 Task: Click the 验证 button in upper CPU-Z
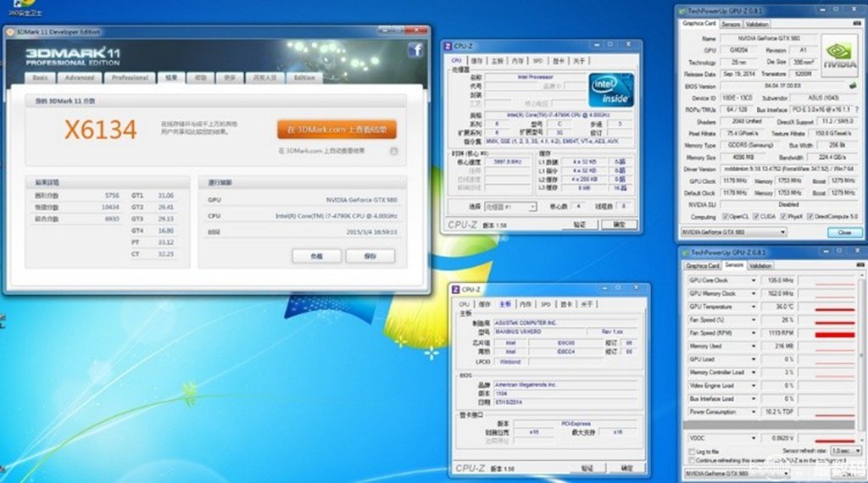tap(579, 225)
